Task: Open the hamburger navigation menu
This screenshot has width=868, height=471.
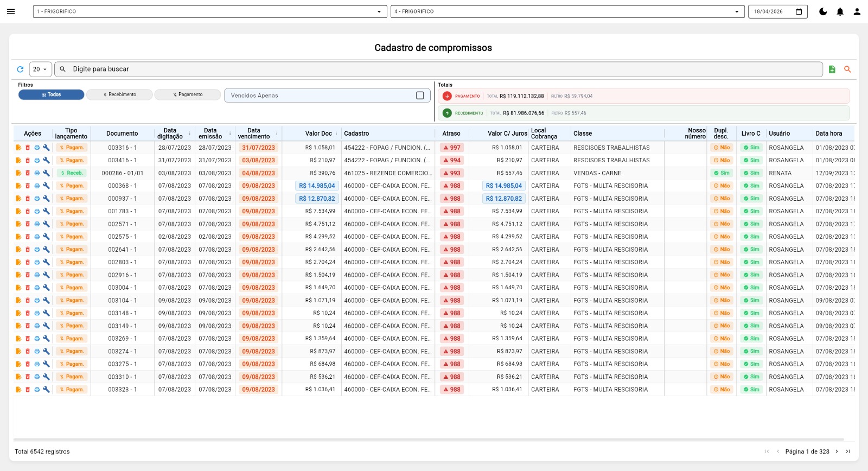Action: point(11,11)
